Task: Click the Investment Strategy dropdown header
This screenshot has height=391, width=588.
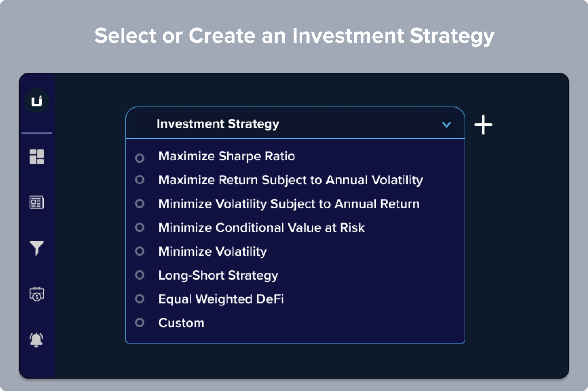Action: click(295, 123)
